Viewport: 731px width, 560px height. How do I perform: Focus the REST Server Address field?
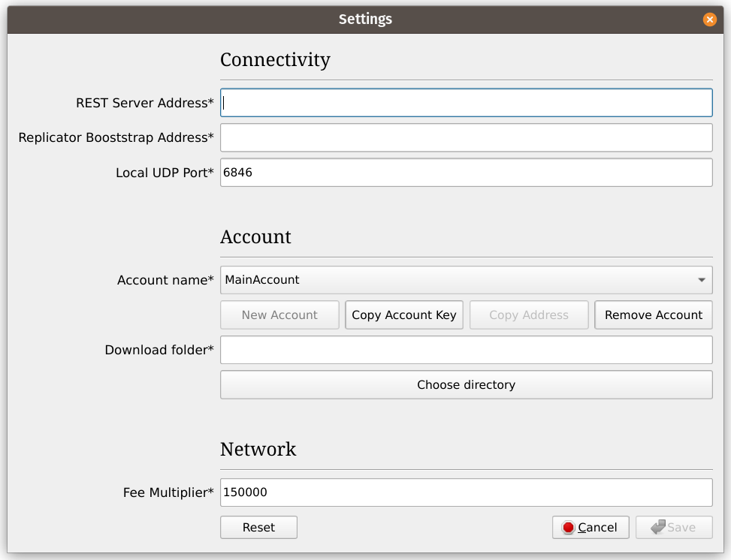pos(467,103)
